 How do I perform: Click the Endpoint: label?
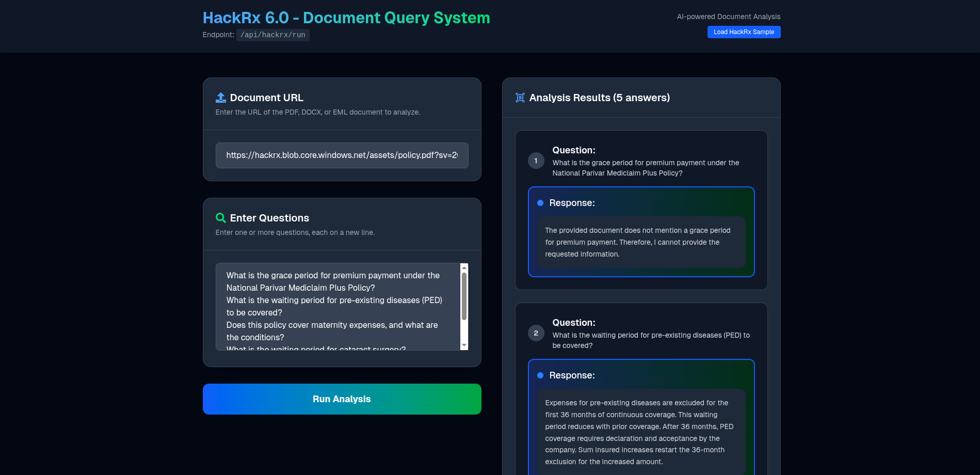point(218,35)
